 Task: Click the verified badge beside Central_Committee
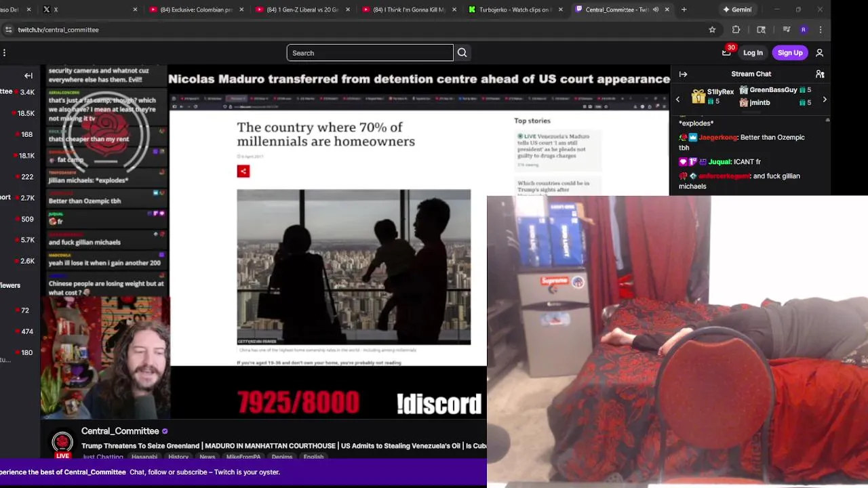point(165,431)
